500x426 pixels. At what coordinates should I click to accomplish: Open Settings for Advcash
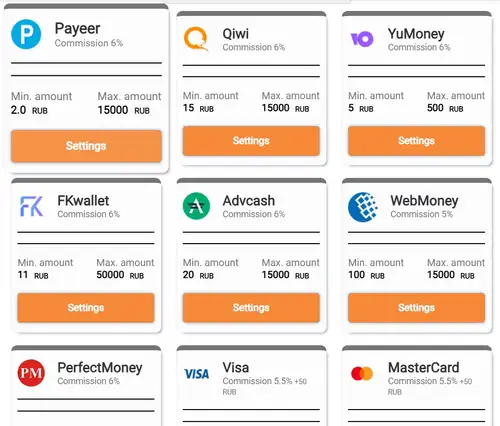(251, 308)
